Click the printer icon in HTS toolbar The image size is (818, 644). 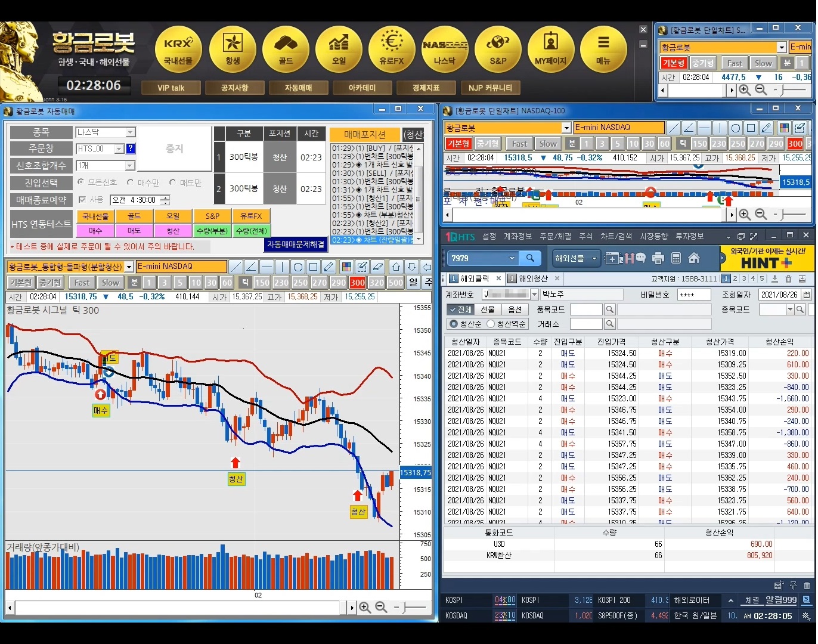pyautogui.click(x=658, y=258)
